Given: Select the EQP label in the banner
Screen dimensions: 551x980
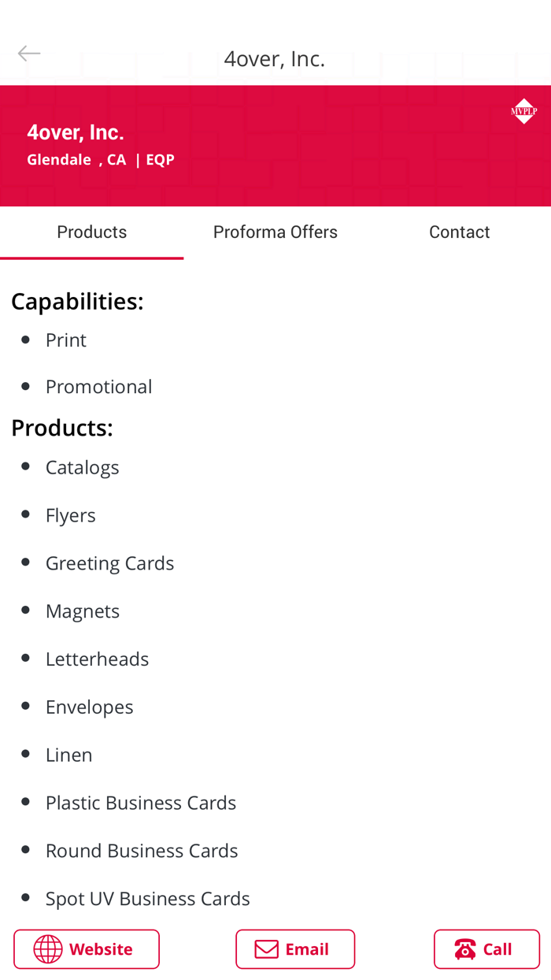Looking at the screenshot, I should (161, 158).
